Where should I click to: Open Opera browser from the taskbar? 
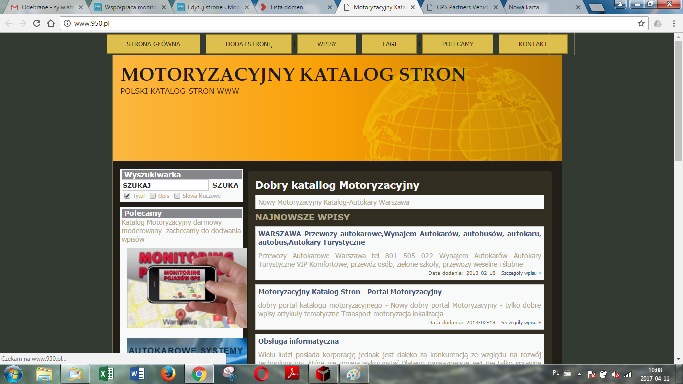(x=261, y=374)
